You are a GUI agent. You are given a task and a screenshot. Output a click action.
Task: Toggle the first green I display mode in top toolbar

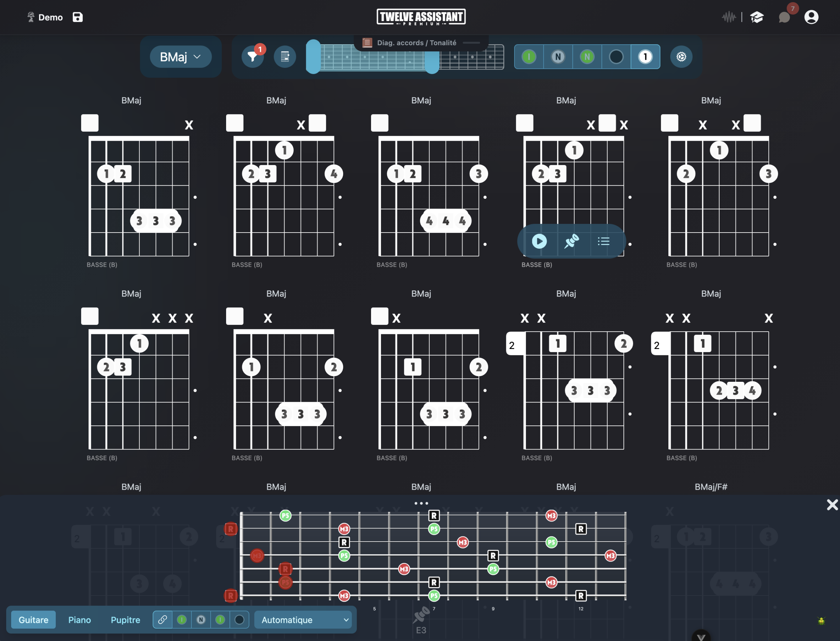point(529,57)
